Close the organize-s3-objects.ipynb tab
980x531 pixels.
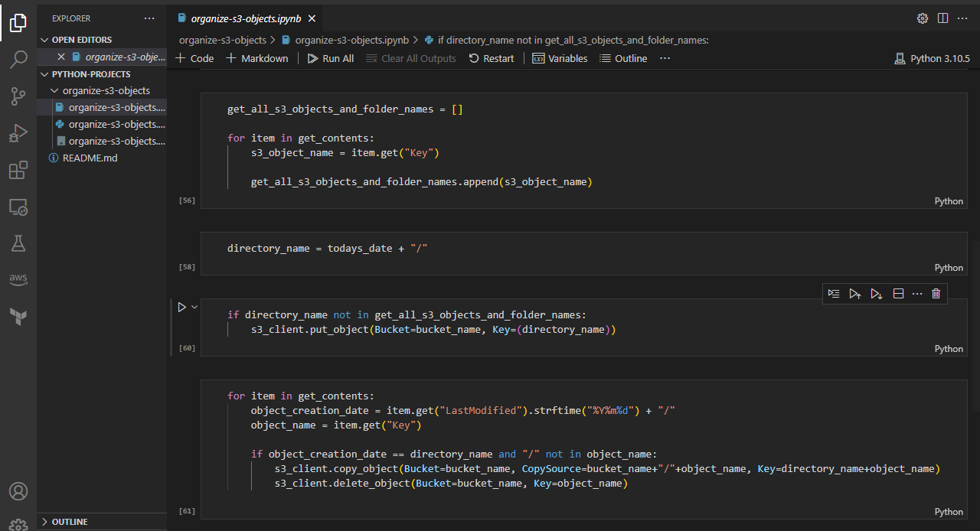(312, 18)
